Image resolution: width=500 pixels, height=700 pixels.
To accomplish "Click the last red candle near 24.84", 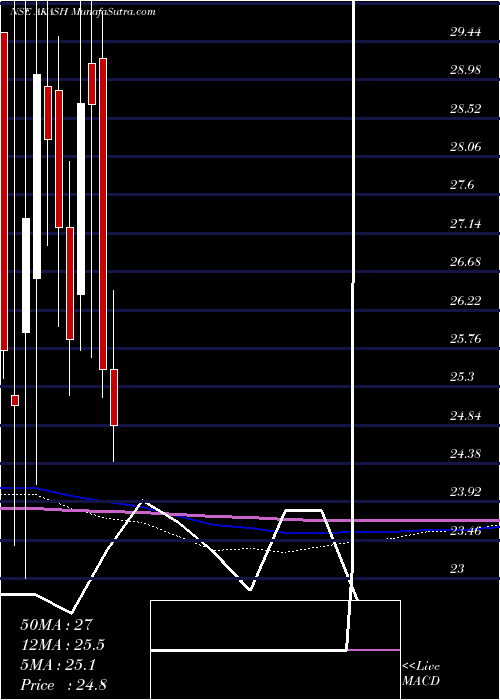I will tap(114, 397).
